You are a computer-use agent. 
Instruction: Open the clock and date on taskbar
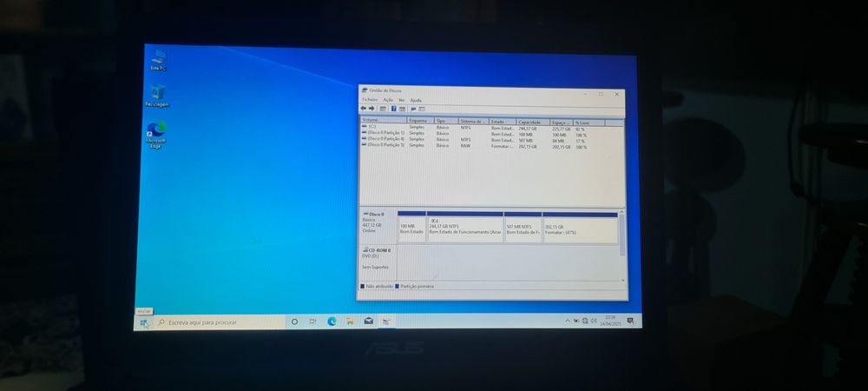coord(612,320)
